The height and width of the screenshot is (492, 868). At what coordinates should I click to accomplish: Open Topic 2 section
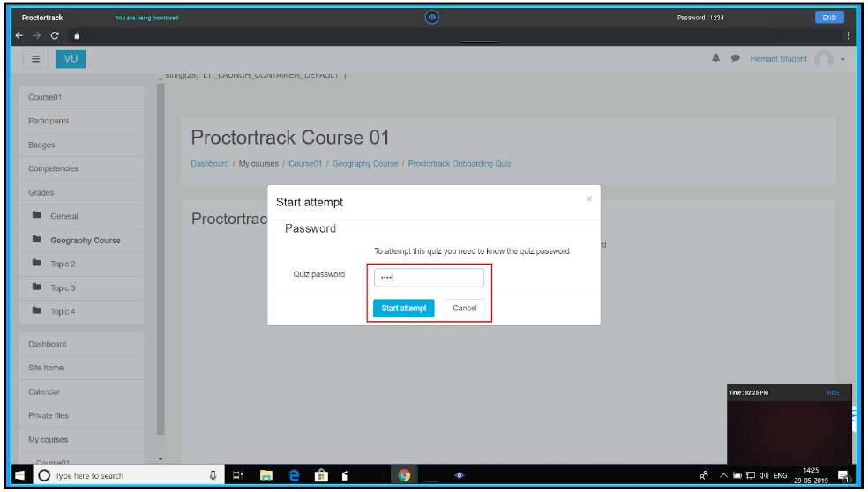(81, 264)
